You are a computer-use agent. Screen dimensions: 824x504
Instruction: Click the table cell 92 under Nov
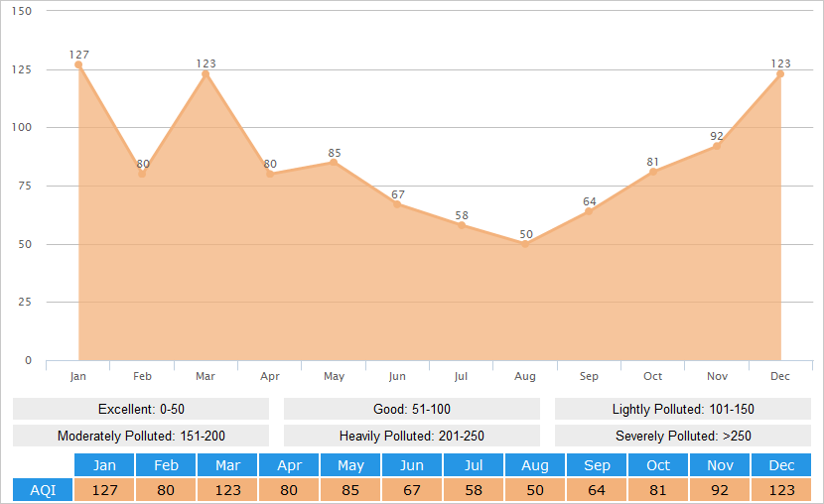720,490
